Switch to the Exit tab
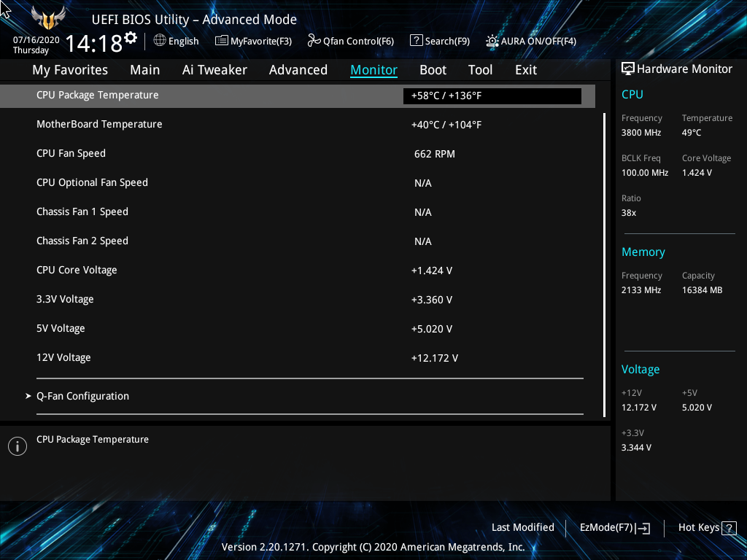Viewport: 747px width, 560px height. [x=526, y=70]
